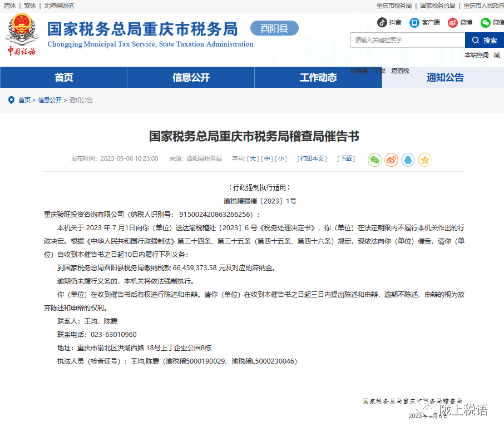Enable 无障碍浏览 accessibility mode
The image size is (504, 432).
pyautogui.click(x=59, y=6)
